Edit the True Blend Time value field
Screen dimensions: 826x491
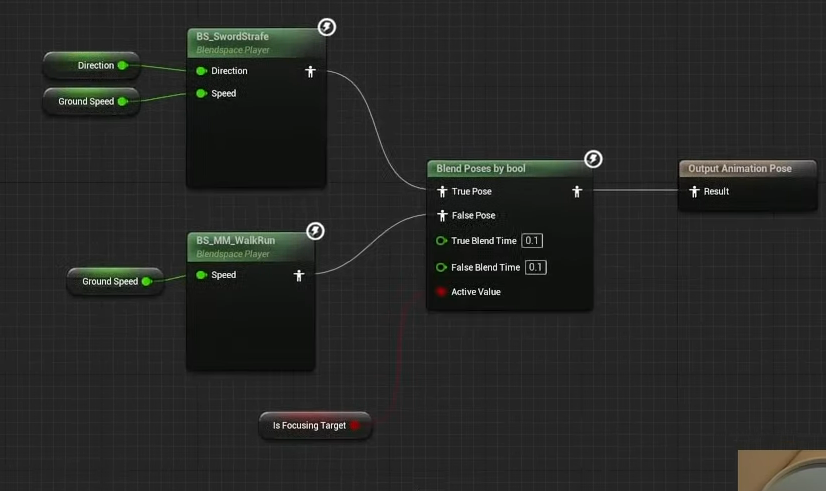[533, 241]
